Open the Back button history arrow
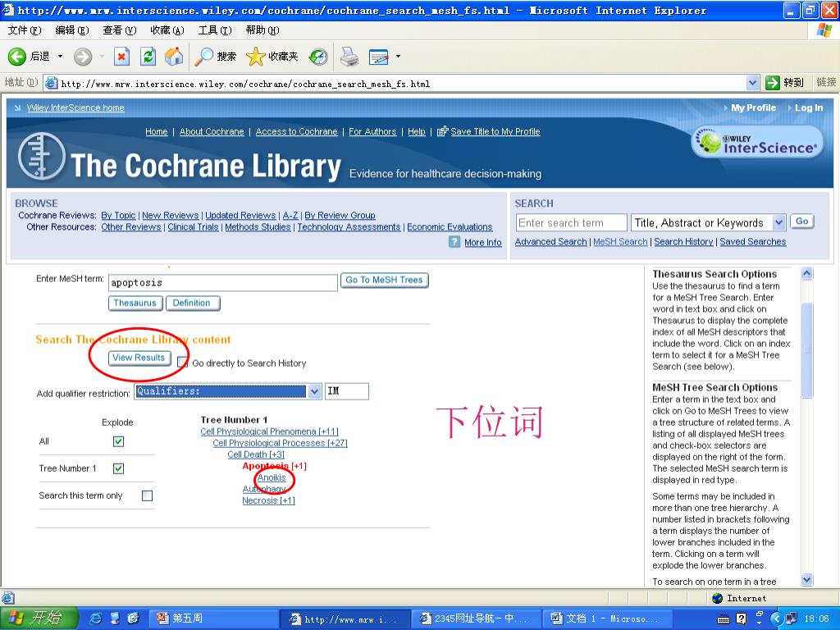This screenshot has height=630, width=840. (x=60, y=57)
